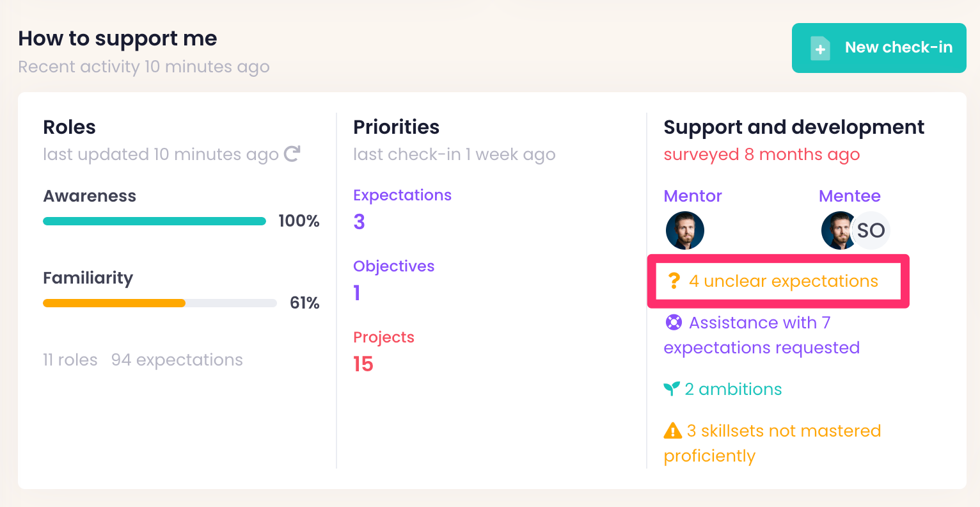Open the 4 unclear expectations link
This screenshot has height=507, width=980.
pyautogui.click(x=783, y=281)
